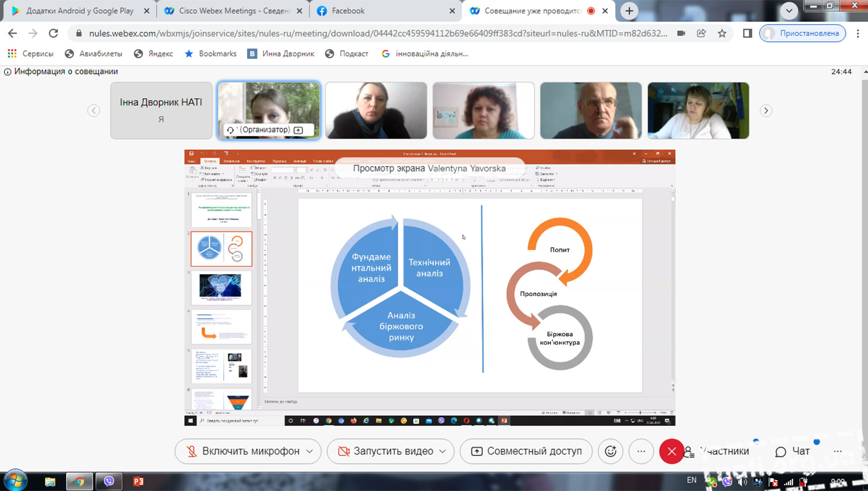Image resolution: width=868 pixels, height=491 pixels.
Task: Open the Windows Start menu
Action: click(15, 480)
